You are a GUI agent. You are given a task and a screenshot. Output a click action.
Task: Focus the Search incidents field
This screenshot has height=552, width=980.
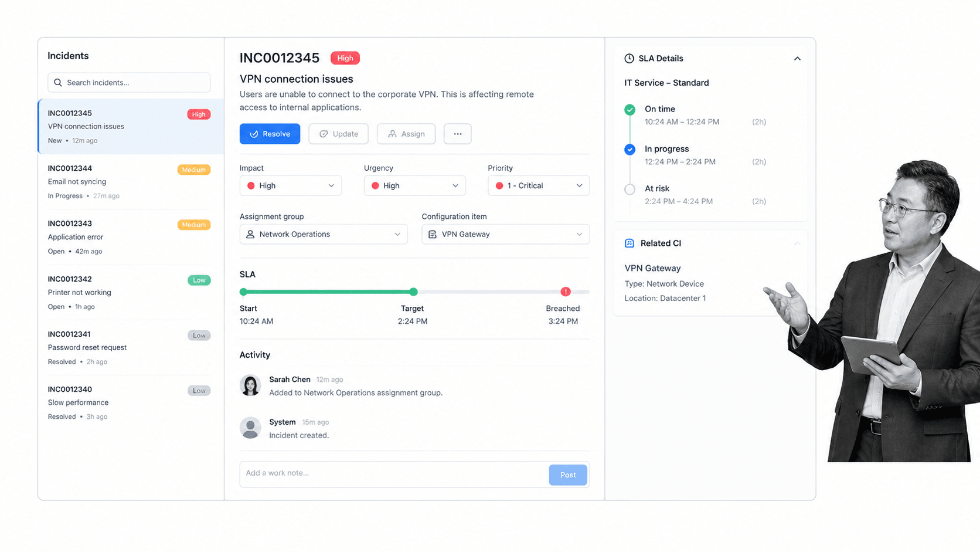[129, 83]
